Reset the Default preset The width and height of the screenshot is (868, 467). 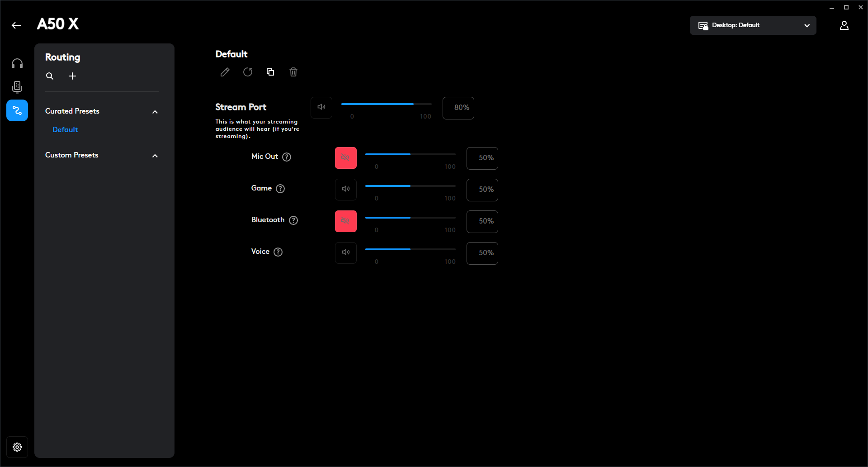tap(248, 72)
